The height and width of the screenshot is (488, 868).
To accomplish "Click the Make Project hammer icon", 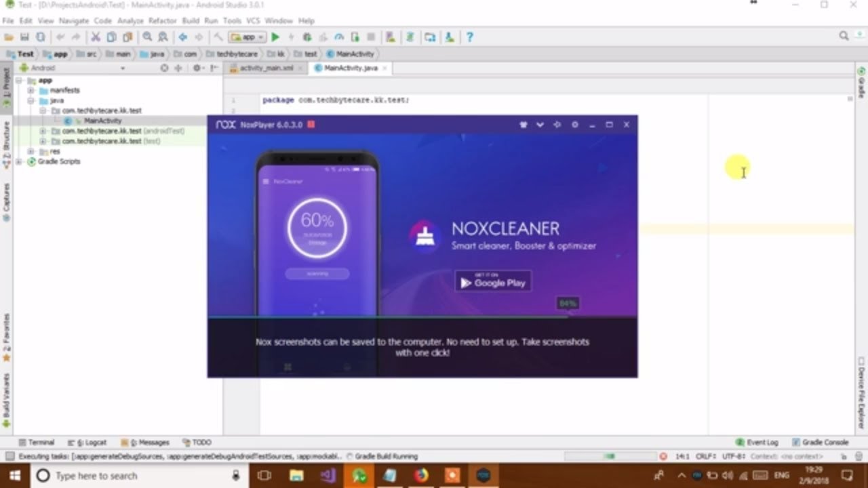I will (218, 37).
